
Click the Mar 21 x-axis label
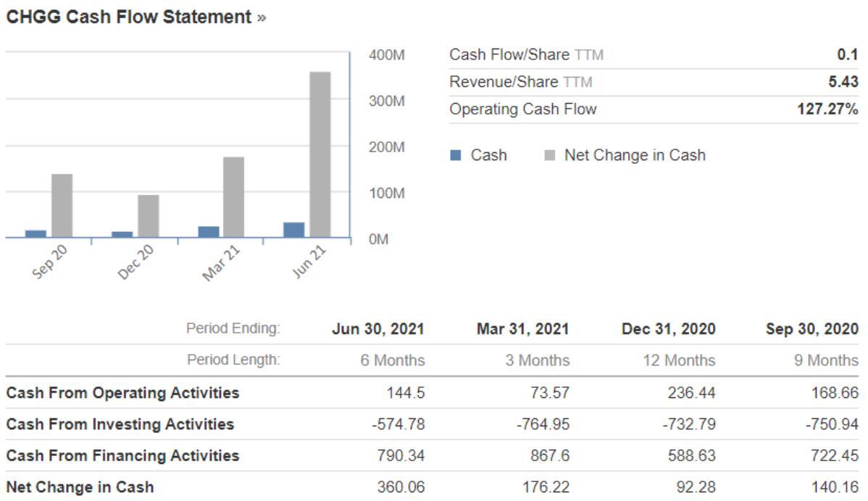(221, 263)
